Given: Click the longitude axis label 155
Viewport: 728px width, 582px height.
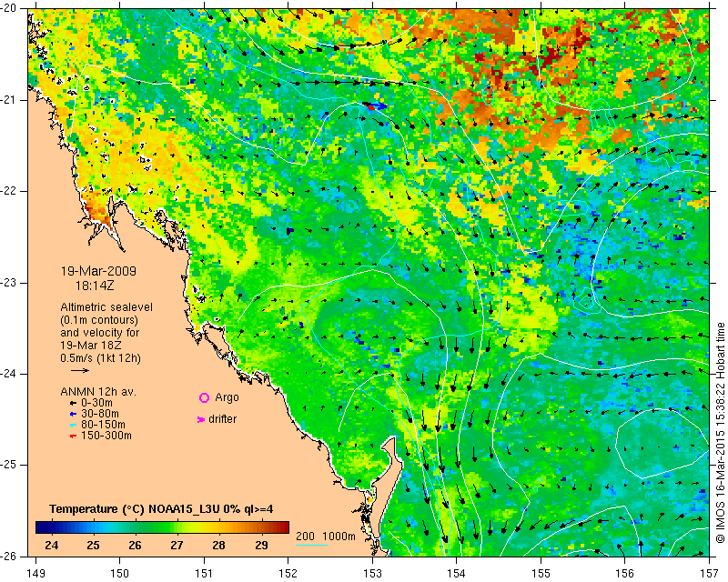Looking at the screenshot, I should (541, 574).
